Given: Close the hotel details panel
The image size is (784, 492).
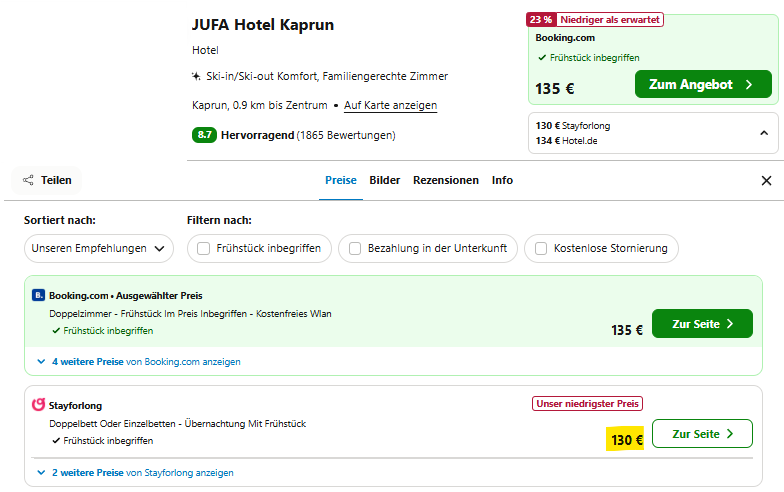Looking at the screenshot, I should [x=766, y=180].
